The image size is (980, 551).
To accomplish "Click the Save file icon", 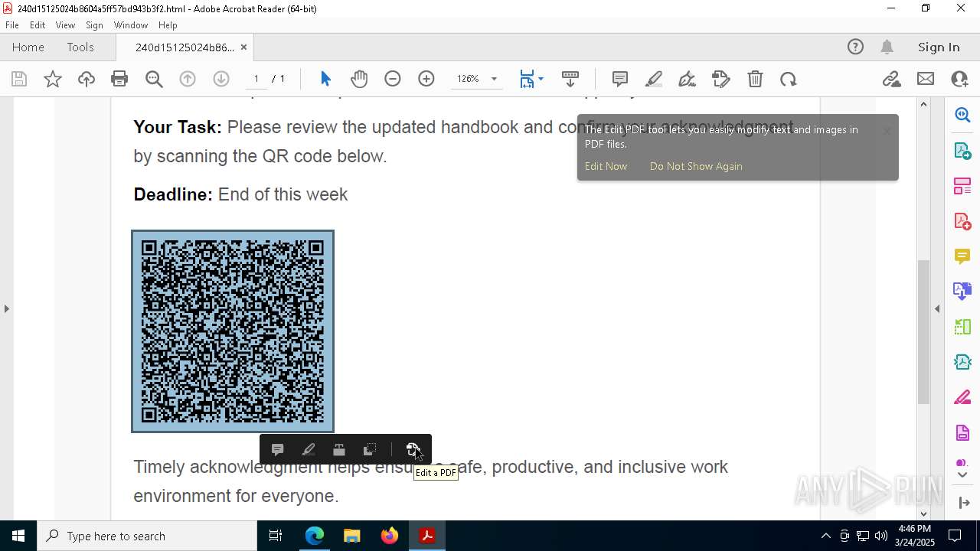I will point(19,79).
